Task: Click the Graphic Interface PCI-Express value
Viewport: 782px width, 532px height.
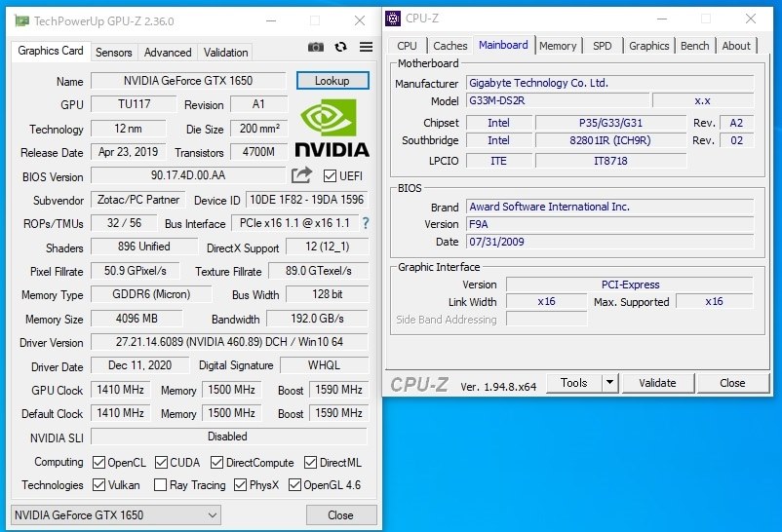Action: 630,285
